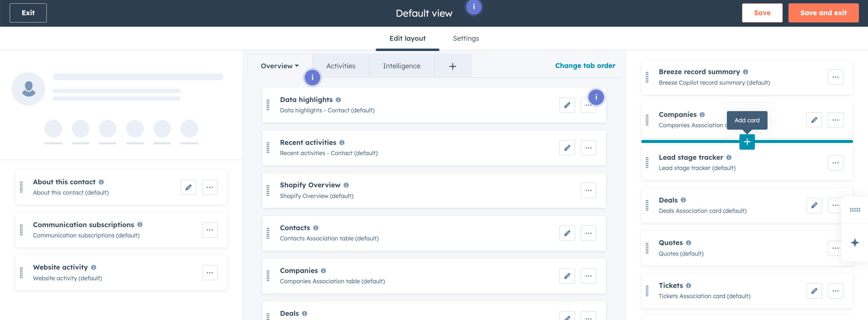Edit the Tickets association card
The image size is (868, 320).
[814, 291]
